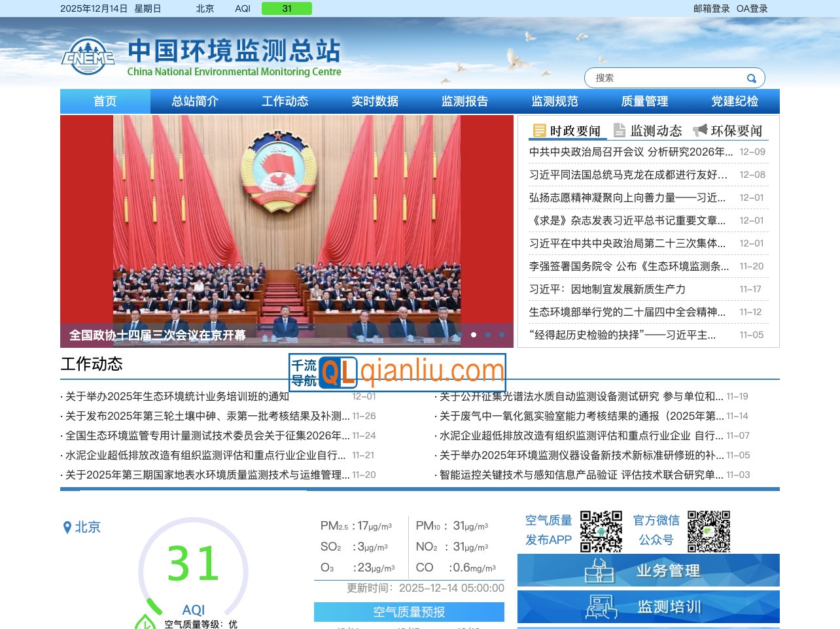Click inside the search input field
The image size is (840, 629).
click(661, 77)
